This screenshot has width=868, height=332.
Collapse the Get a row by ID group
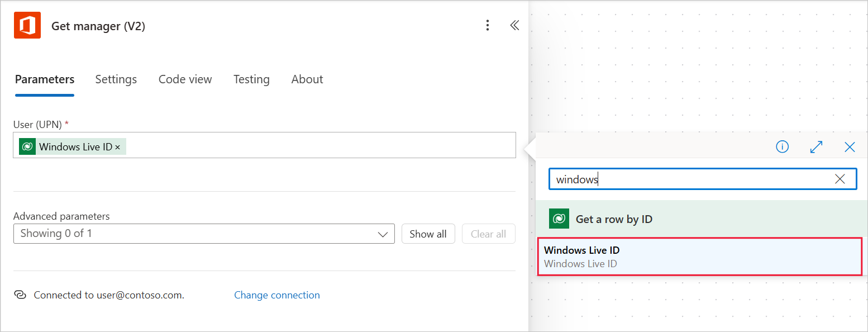[x=701, y=219]
